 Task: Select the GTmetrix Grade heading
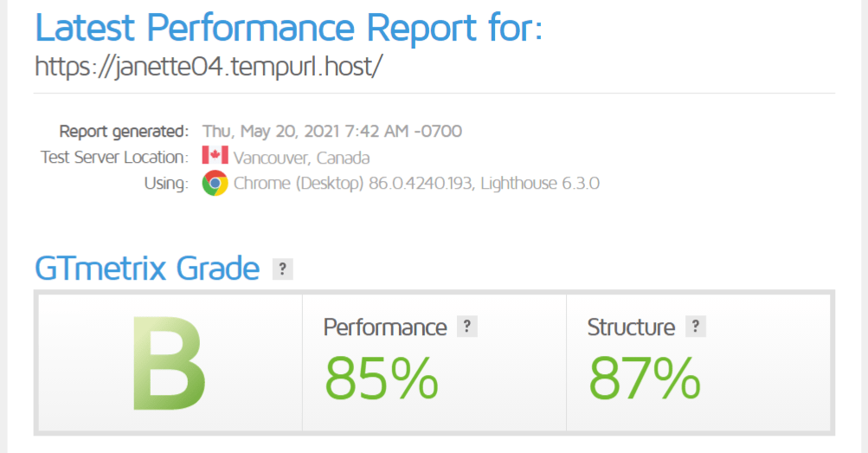pos(147,269)
